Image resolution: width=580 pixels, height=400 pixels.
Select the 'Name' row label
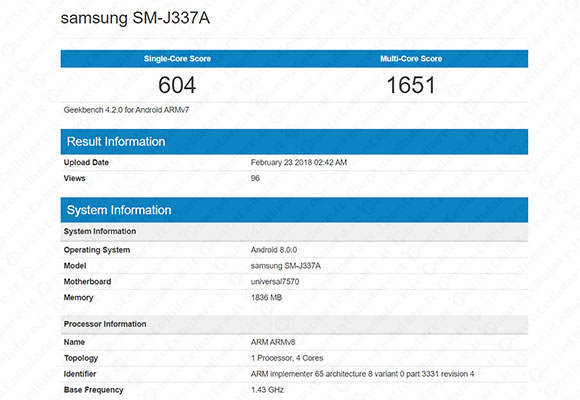tap(74, 342)
